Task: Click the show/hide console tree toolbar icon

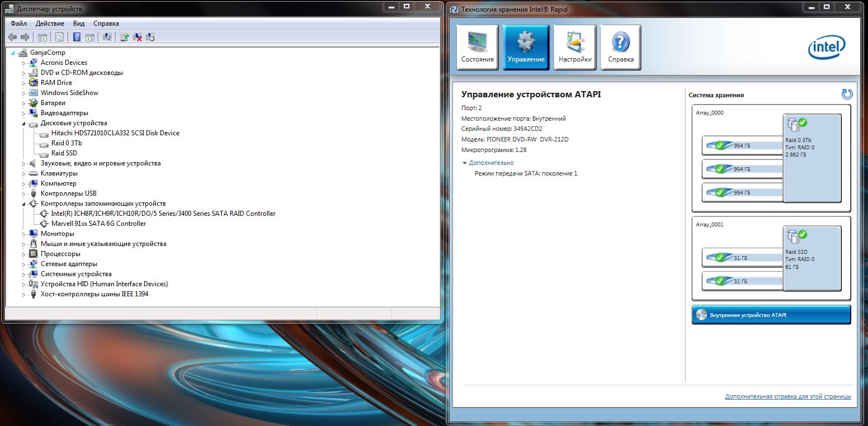Action: pos(42,37)
